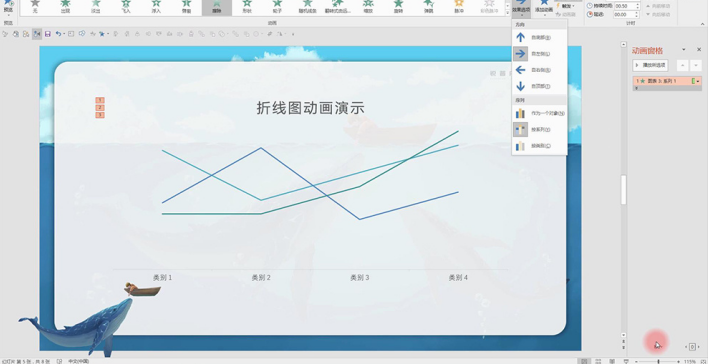Apply the 轮子 (Wheel) animation
Screen dimensions: 709x364
point(278,7)
